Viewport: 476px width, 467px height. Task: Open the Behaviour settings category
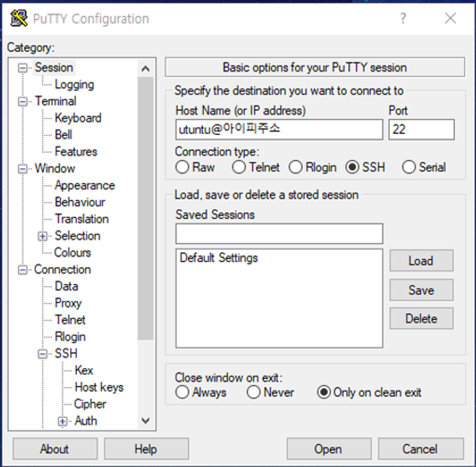point(80,202)
